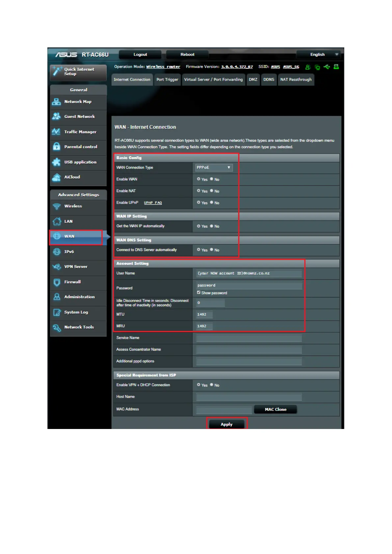Click the Network Tools wrench icon
The height and width of the screenshot is (554, 392).
[57, 327]
